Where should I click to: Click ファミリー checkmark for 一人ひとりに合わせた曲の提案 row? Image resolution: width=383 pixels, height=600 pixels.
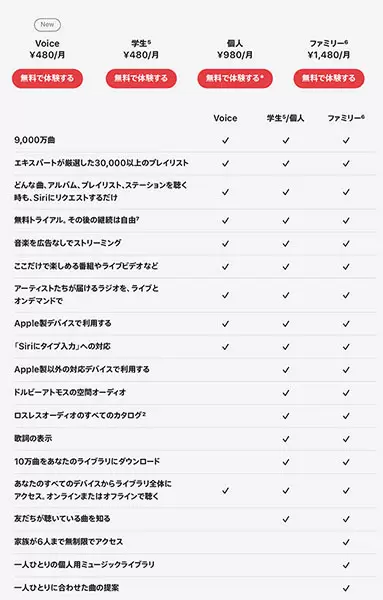346,588
